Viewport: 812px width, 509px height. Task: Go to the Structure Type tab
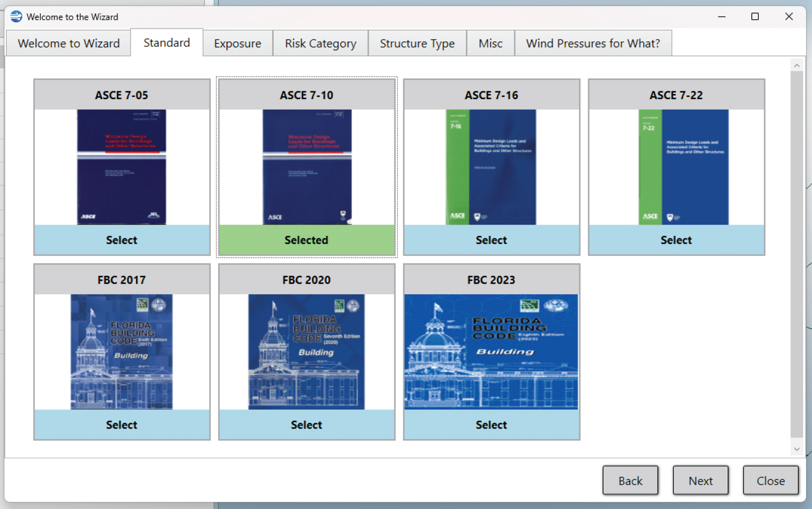tap(417, 43)
